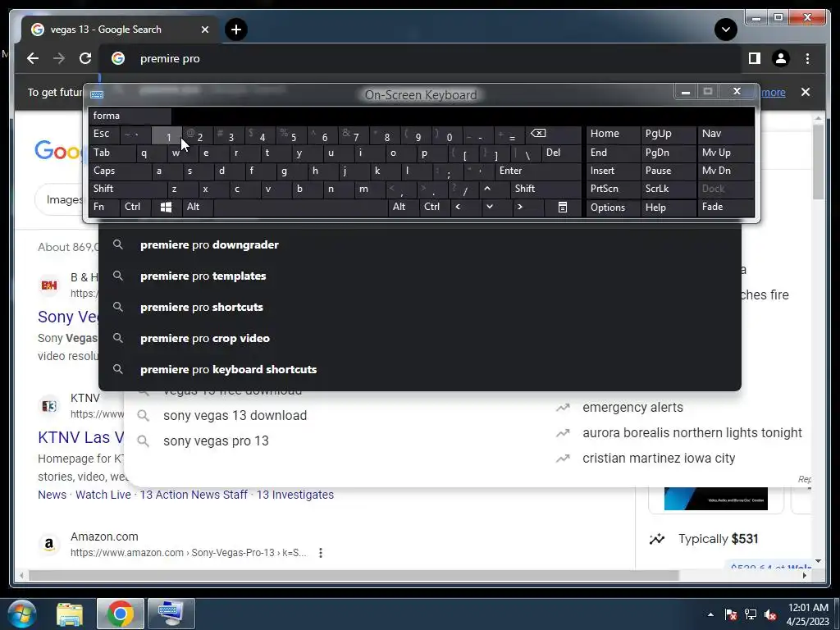The image size is (840, 630).
Task: Click the Home key
Action: pyautogui.click(x=614, y=134)
